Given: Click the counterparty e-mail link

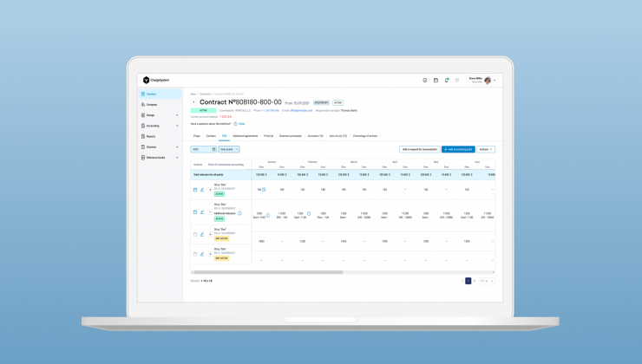Looking at the screenshot, I should (301, 110).
